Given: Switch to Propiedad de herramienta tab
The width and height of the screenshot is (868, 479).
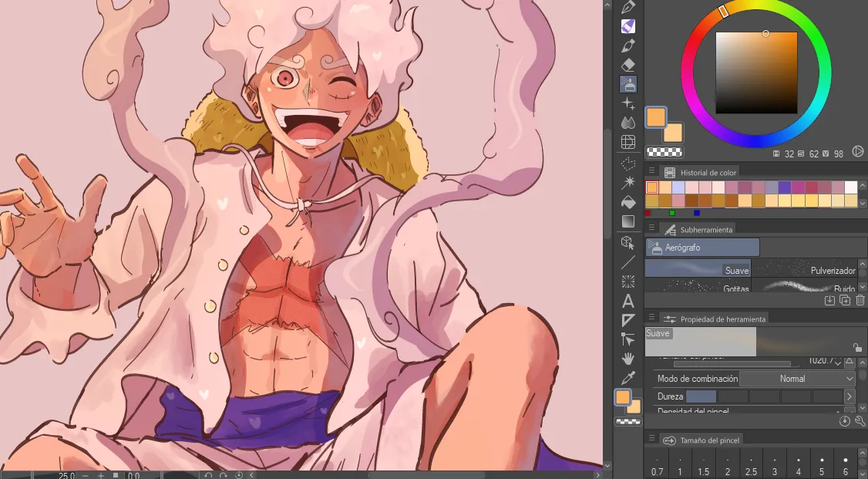Looking at the screenshot, I should pos(715,319).
